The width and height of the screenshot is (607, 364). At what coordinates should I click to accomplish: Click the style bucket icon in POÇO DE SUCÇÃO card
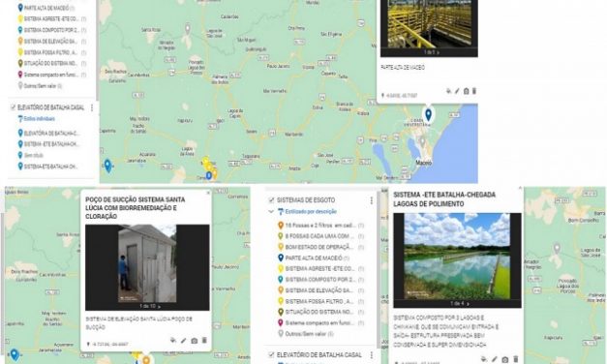point(173,341)
